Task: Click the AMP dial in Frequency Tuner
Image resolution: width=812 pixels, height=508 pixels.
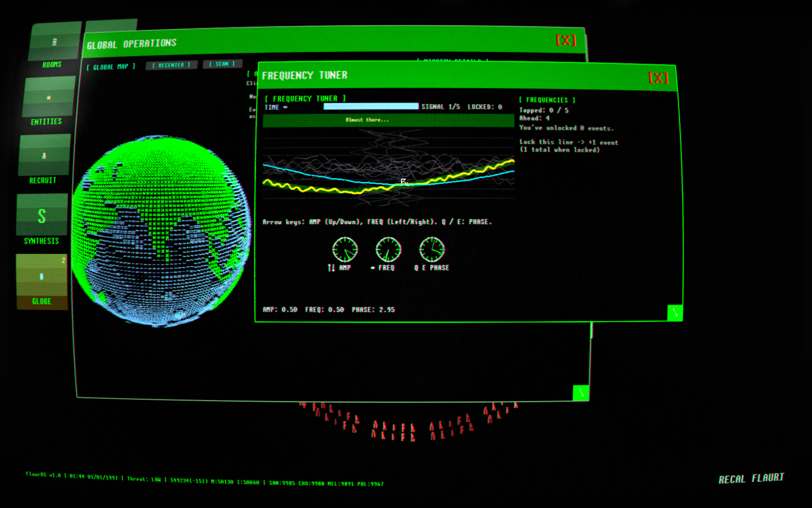Action: coord(345,249)
